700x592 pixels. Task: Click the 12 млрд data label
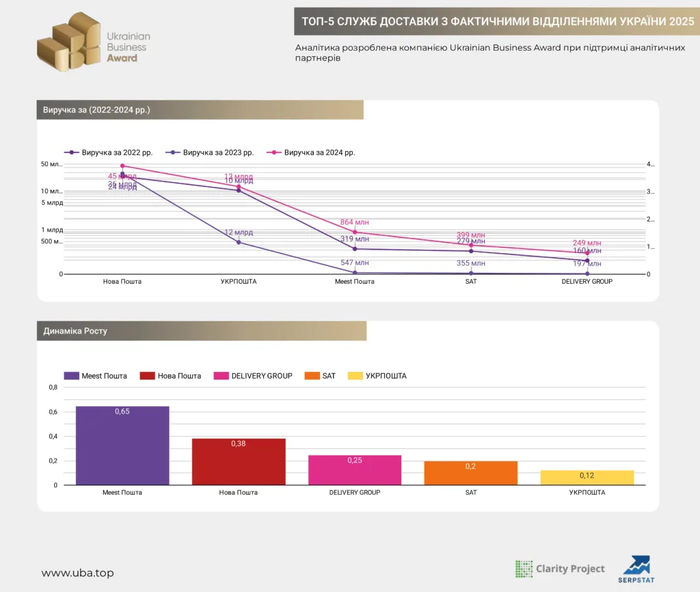[x=239, y=232]
